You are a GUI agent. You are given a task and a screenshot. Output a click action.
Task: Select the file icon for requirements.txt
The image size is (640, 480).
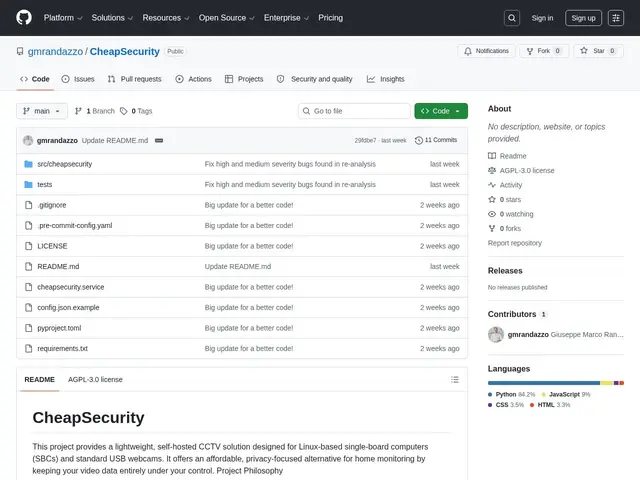click(x=29, y=349)
